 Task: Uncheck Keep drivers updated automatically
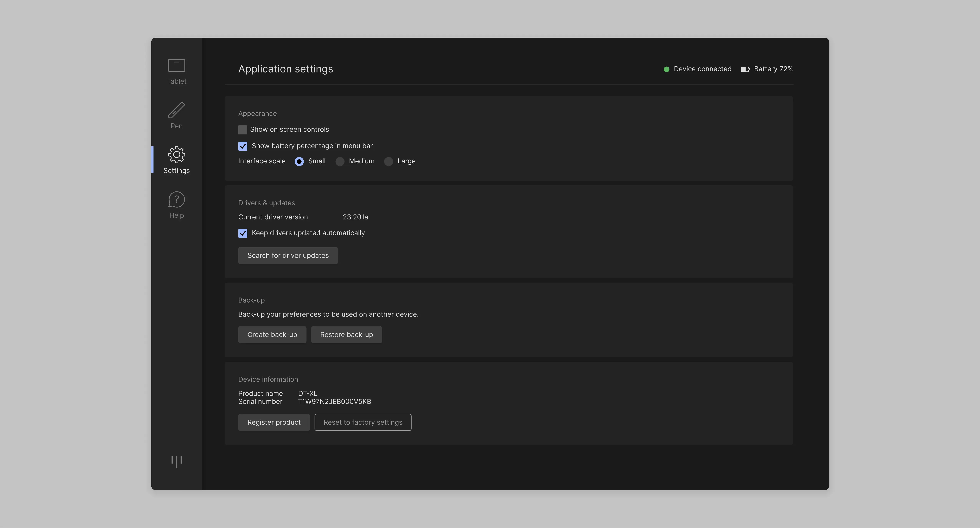(x=243, y=233)
